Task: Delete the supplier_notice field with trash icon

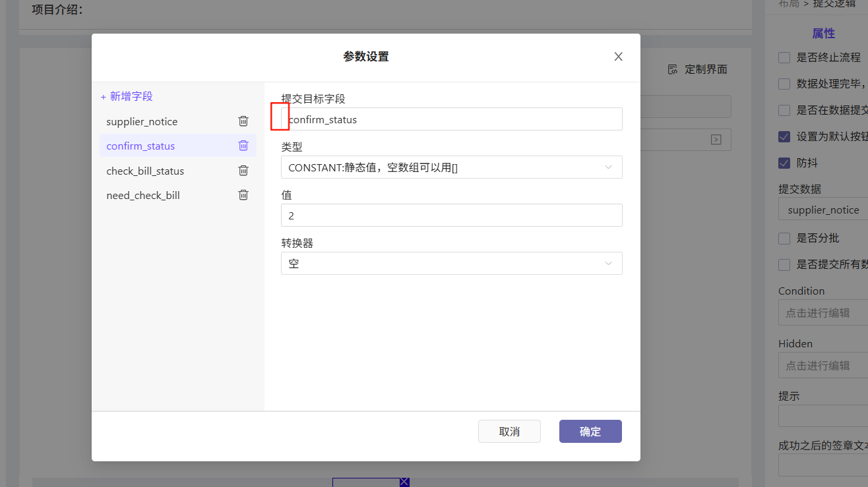Action: 243,121
